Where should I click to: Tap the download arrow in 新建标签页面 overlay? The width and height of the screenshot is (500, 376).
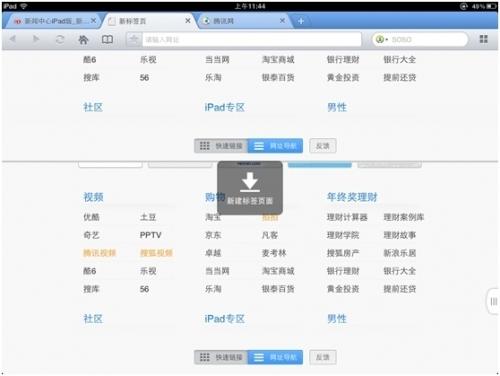click(x=250, y=183)
